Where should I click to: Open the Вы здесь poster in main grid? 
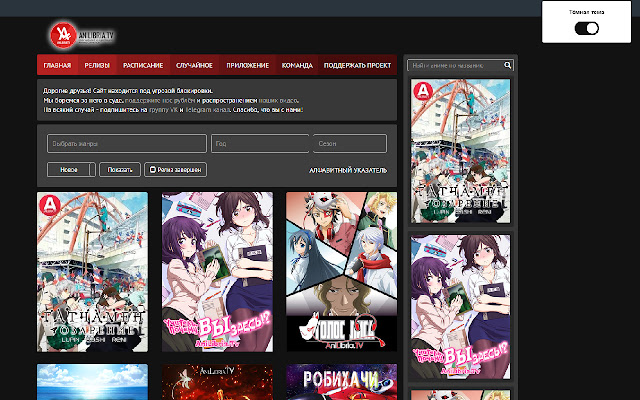coord(217,272)
